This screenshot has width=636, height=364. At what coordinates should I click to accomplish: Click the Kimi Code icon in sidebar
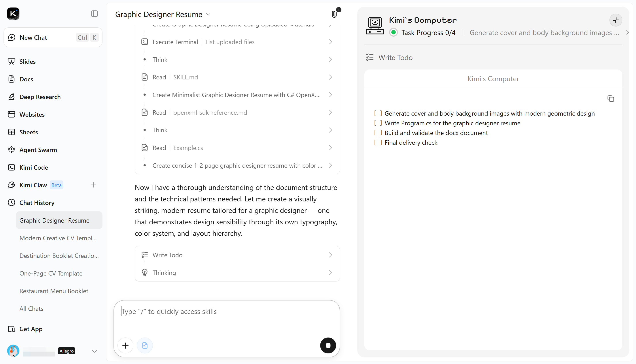11,167
